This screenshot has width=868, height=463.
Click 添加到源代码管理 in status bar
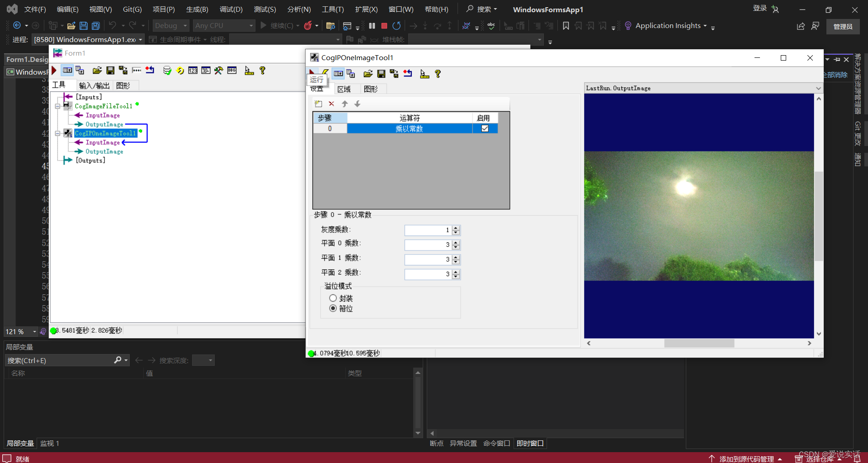coord(746,459)
